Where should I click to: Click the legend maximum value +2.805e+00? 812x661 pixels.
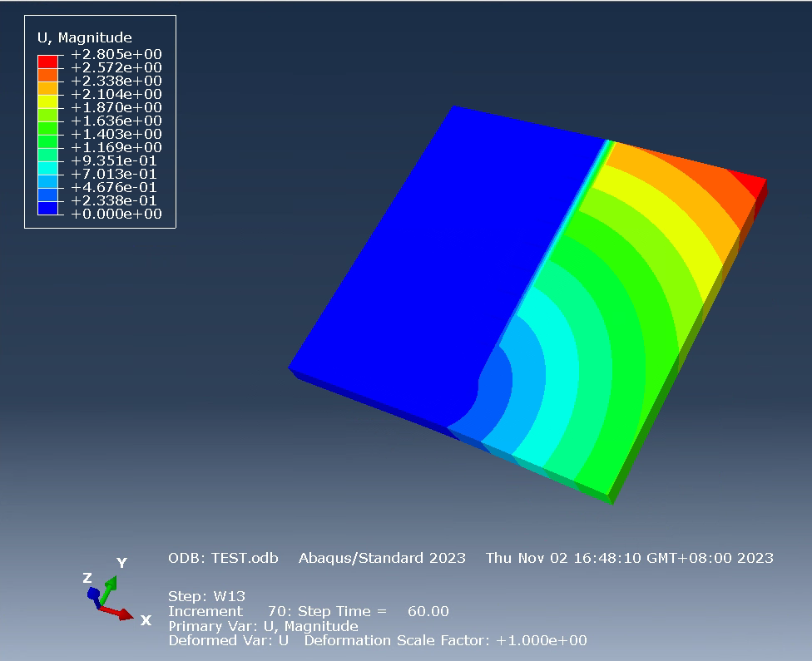pyautogui.click(x=116, y=54)
